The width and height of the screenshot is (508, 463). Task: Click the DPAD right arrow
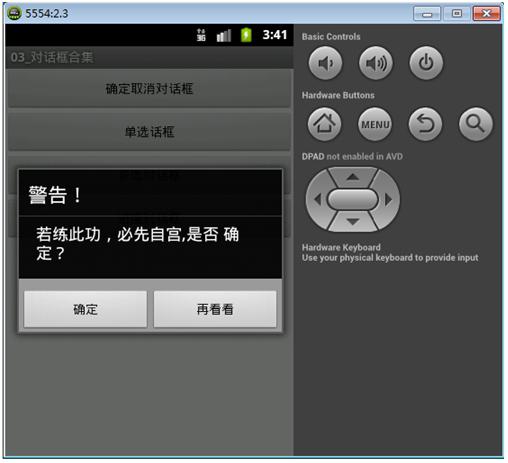point(388,199)
